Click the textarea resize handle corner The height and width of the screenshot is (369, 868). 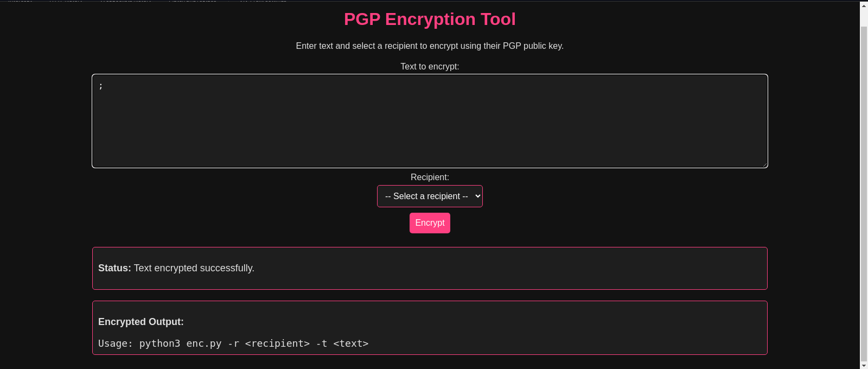pyautogui.click(x=764, y=164)
